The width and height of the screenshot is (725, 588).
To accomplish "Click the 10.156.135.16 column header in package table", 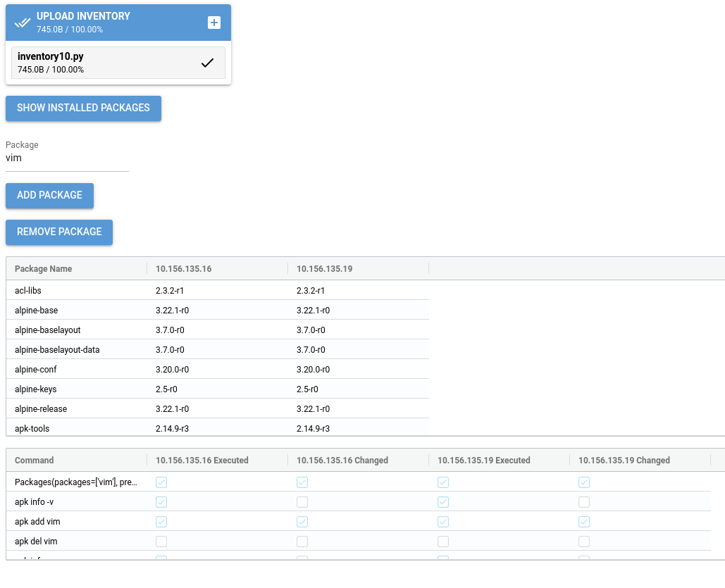I will 184,269.
